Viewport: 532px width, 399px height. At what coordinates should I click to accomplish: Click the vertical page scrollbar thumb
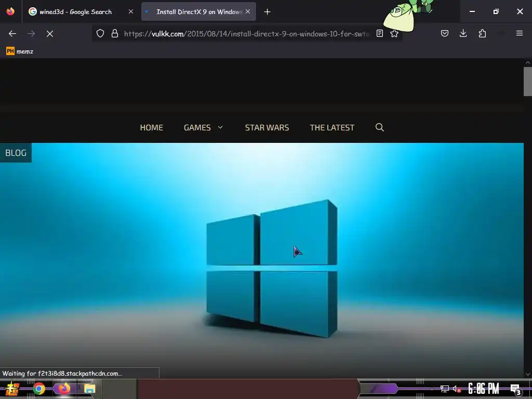click(x=528, y=82)
